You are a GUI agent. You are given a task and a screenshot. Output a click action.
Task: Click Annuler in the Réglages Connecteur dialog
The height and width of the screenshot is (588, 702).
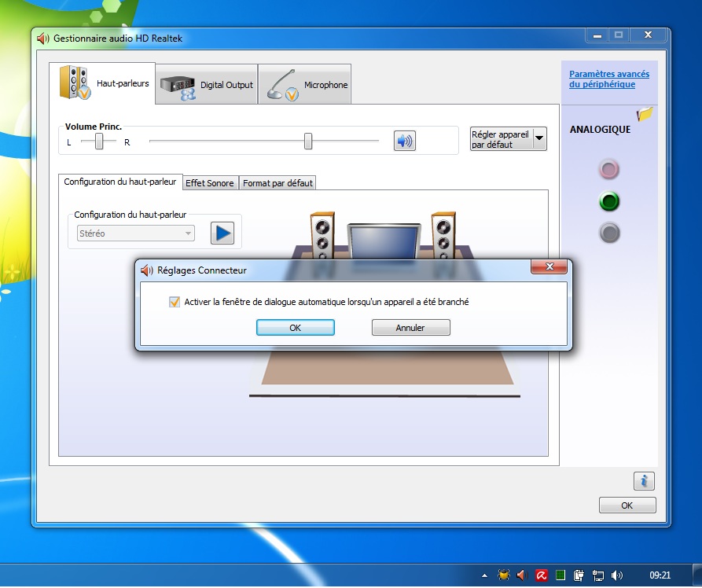point(410,328)
